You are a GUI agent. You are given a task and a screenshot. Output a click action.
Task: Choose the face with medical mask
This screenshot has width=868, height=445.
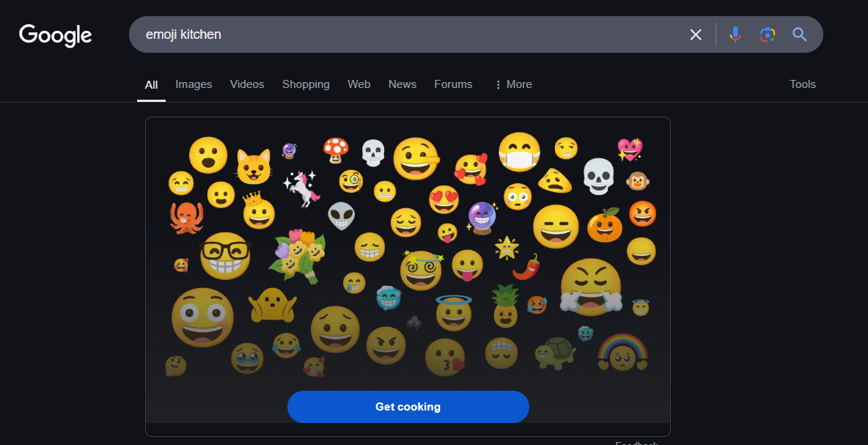(x=519, y=152)
